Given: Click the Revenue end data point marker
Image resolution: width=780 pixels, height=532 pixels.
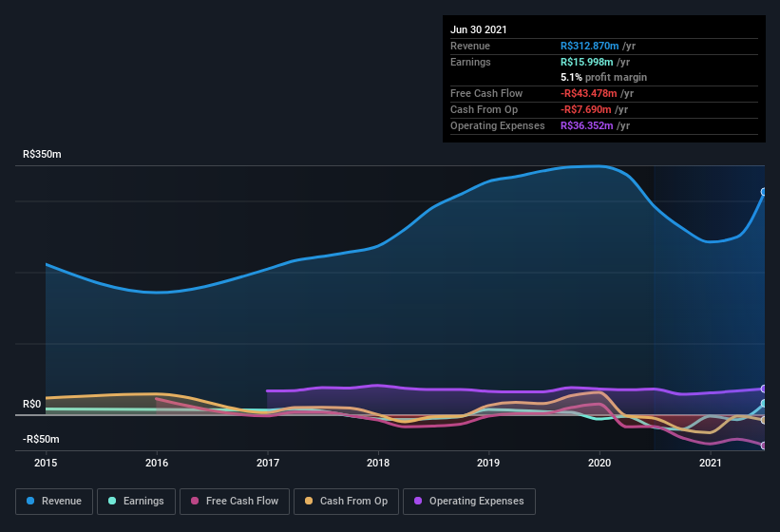Looking at the screenshot, I should 764,192.
